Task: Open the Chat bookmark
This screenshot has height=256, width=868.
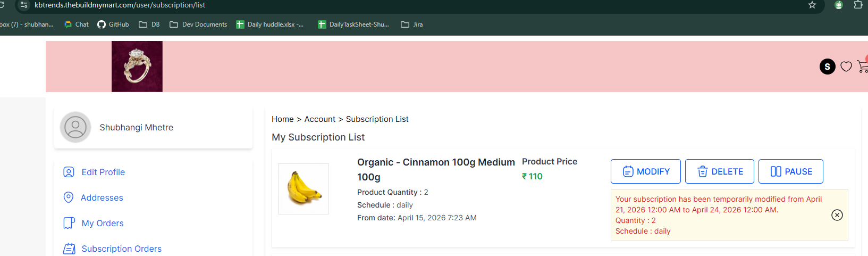Action: pyautogui.click(x=77, y=24)
